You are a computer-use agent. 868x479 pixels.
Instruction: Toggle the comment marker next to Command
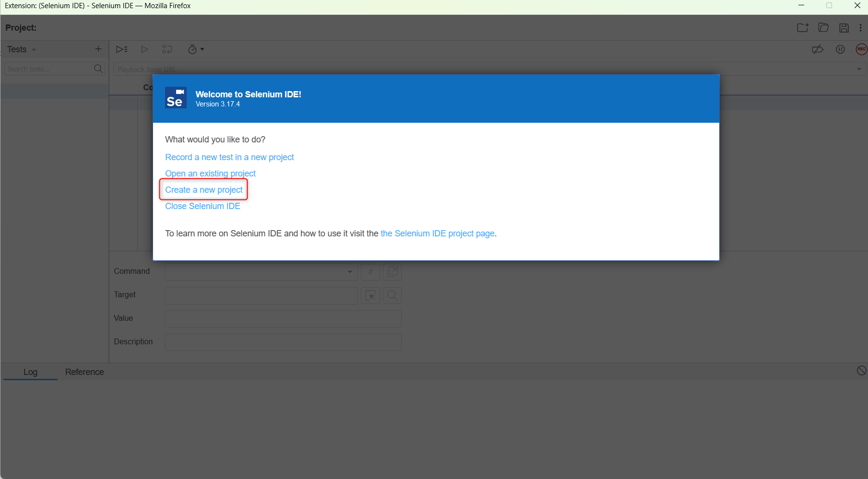click(370, 272)
